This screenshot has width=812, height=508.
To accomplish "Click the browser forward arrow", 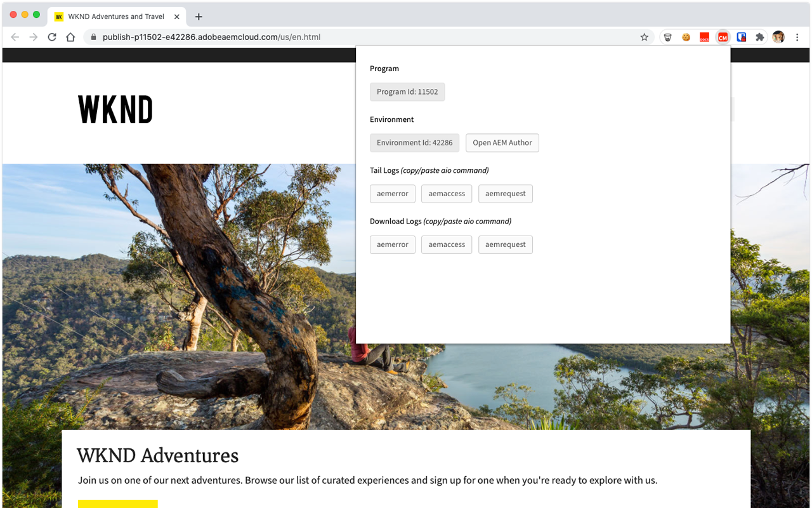I will tap(34, 37).
